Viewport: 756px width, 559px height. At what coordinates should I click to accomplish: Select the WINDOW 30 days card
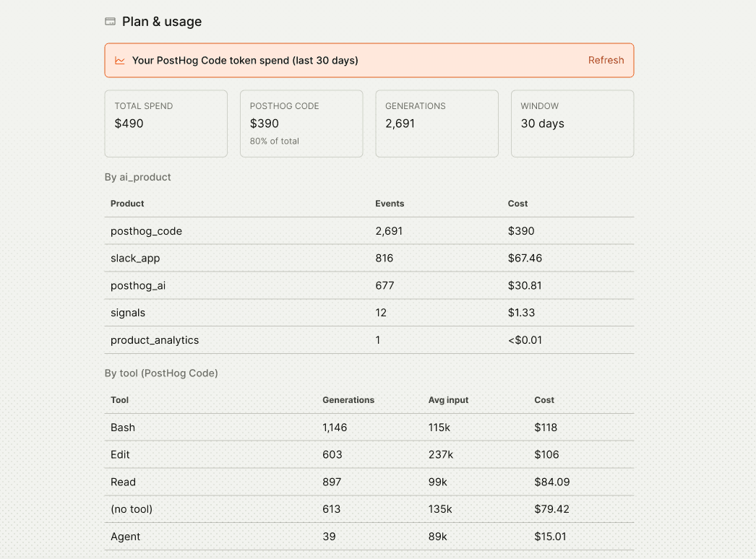click(x=572, y=123)
